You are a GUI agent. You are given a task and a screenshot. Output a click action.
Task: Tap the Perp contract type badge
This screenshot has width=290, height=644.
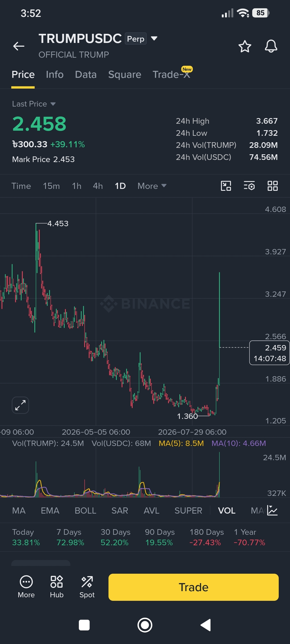136,39
